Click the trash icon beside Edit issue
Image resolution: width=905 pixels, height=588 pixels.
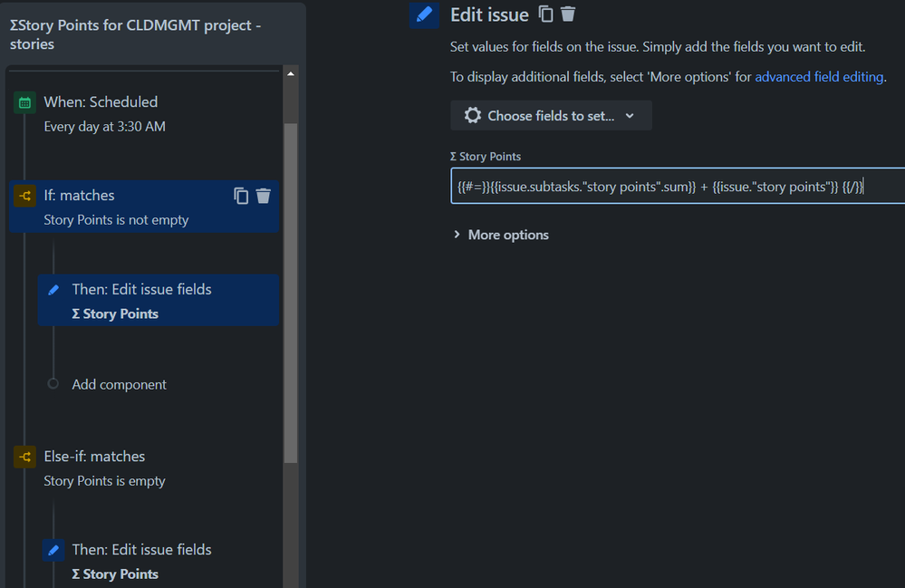coord(568,14)
